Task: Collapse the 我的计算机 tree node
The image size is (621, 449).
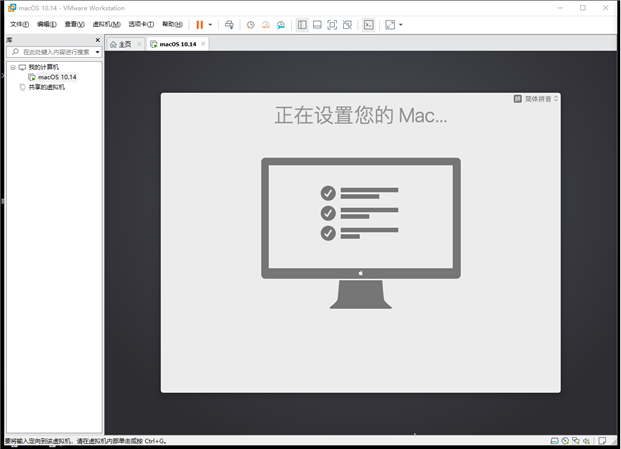Action: (13, 67)
